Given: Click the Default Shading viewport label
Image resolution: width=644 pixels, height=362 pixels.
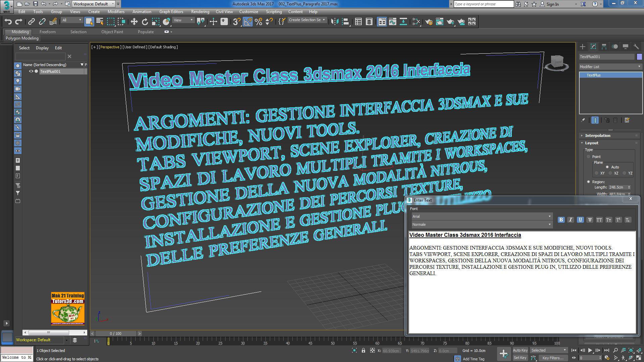Looking at the screenshot, I should pyautogui.click(x=163, y=47).
